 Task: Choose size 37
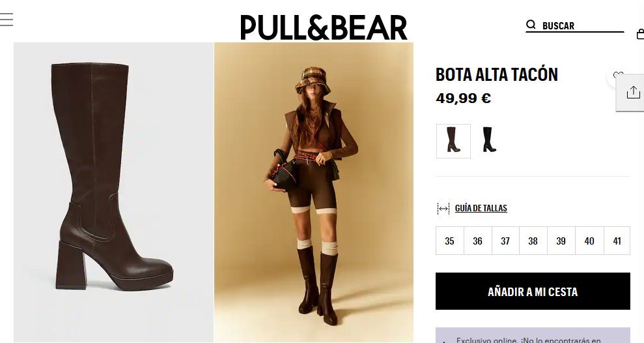[505, 241]
